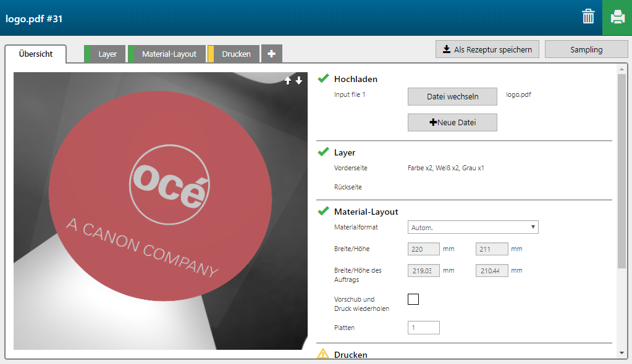
Task: Open the Material-Layout tab
Action: pyautogui.click(x=167, y=54)
